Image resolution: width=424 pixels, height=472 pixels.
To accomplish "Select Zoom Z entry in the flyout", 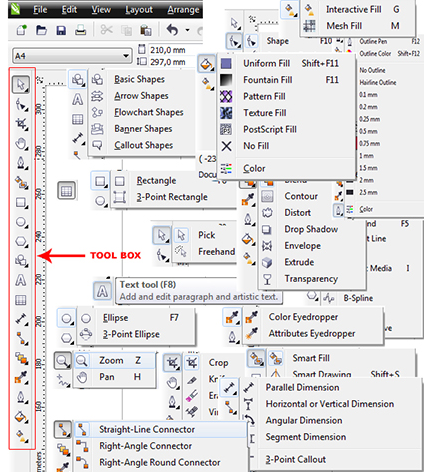I will [x=115, y=360].
